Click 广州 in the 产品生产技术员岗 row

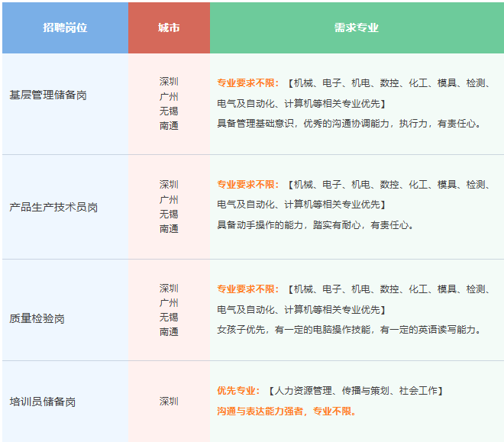[169, 199]
